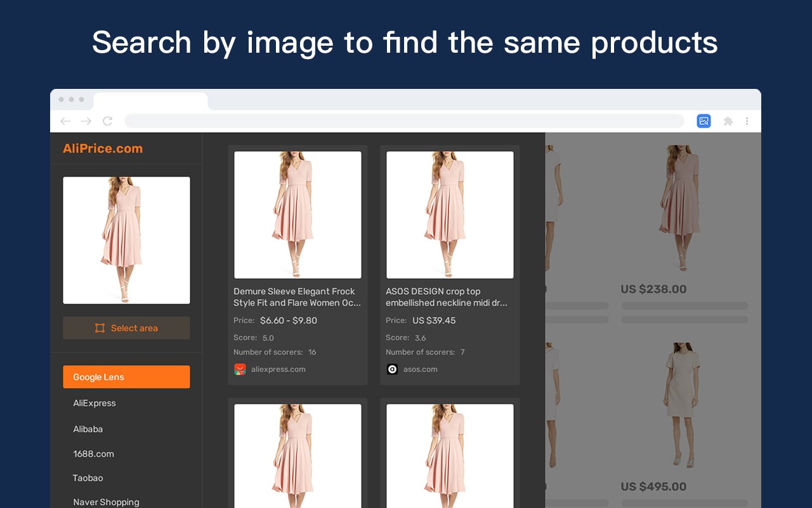Open the AliPrice image search extension icon

(x=704, y=121)
